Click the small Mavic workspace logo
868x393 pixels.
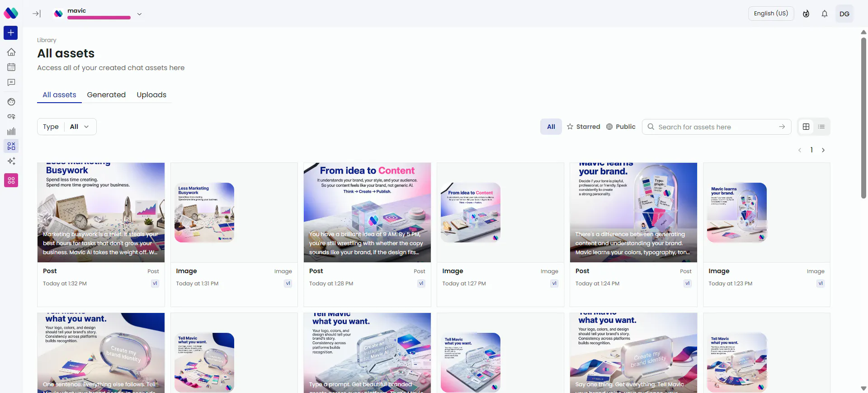click(x=58, y=14)
